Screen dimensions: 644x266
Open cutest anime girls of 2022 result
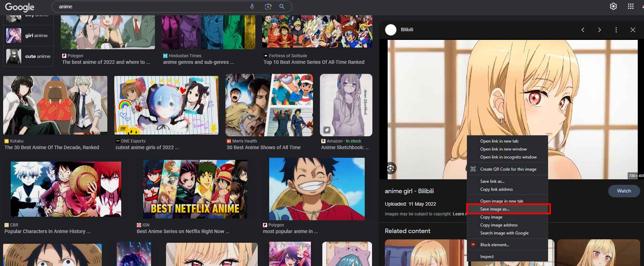(147, 147)
